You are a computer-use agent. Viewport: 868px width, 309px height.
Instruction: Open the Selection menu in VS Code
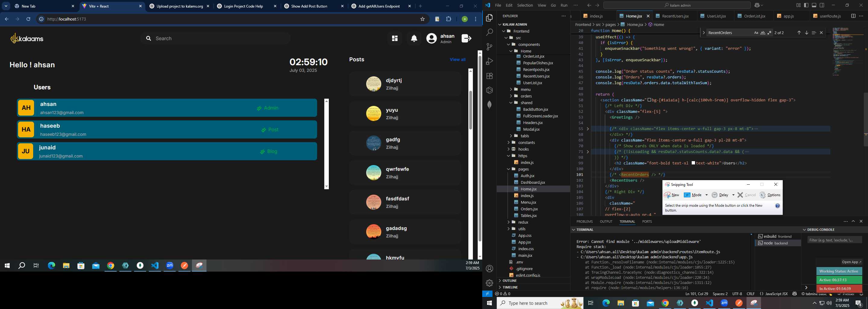[525, 5]
